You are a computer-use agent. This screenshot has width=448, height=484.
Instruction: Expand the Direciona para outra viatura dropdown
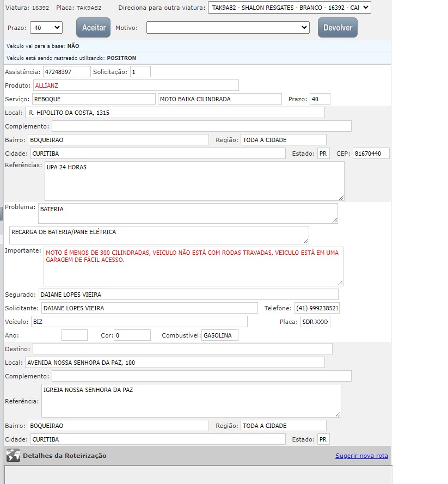[290, 8]
